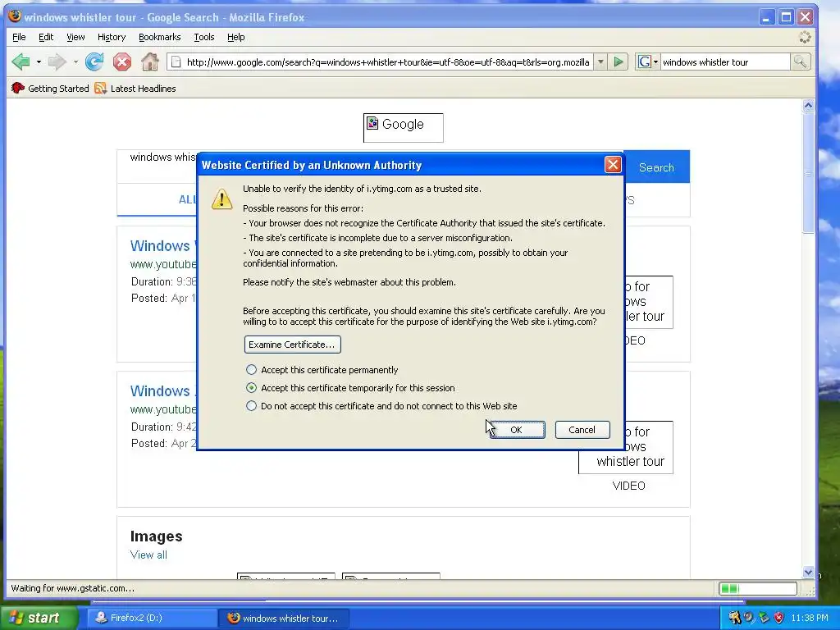Click the Firefox icon in the title bar
This screenshot has width=840, height=630.
tap(15, 16)
